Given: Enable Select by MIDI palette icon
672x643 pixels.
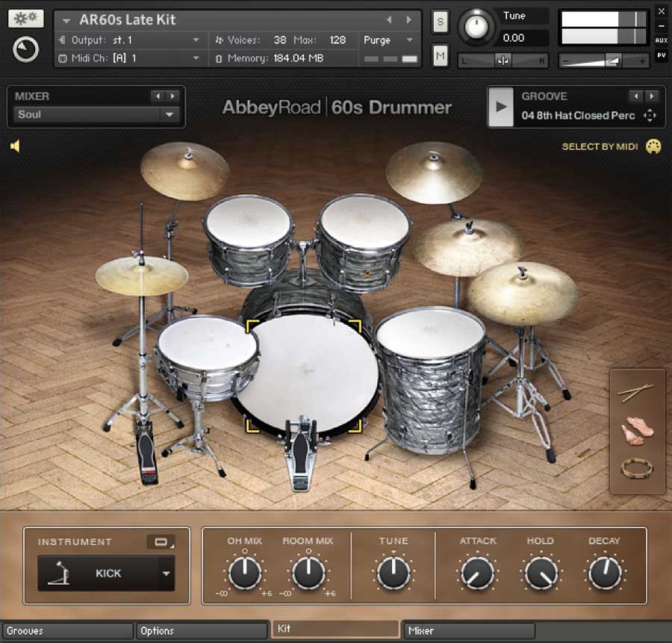Looking at the screenshot, I should coord(653,146).
